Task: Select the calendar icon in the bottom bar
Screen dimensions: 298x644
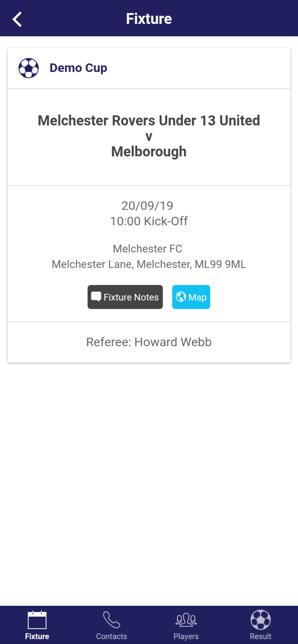Action: tap(37, 620)
